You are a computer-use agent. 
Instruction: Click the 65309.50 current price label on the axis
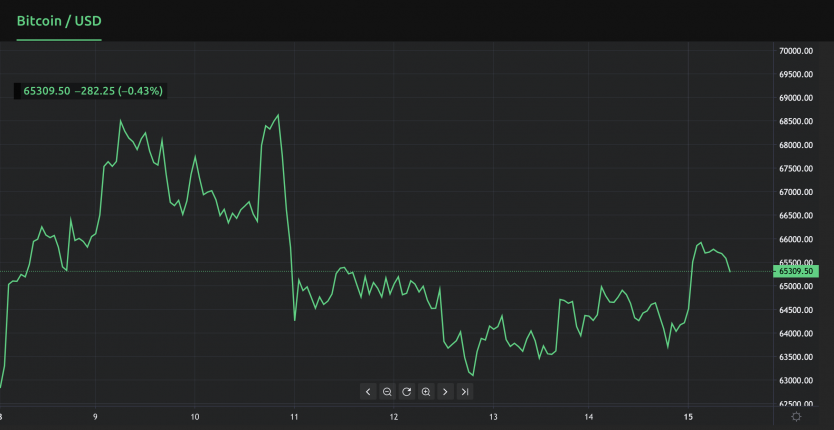796,271
